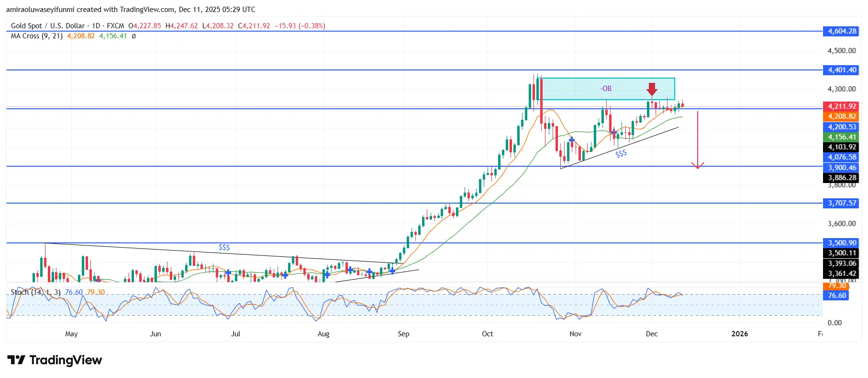Click the Oct label on the time axis

click(x=487, y=334)
